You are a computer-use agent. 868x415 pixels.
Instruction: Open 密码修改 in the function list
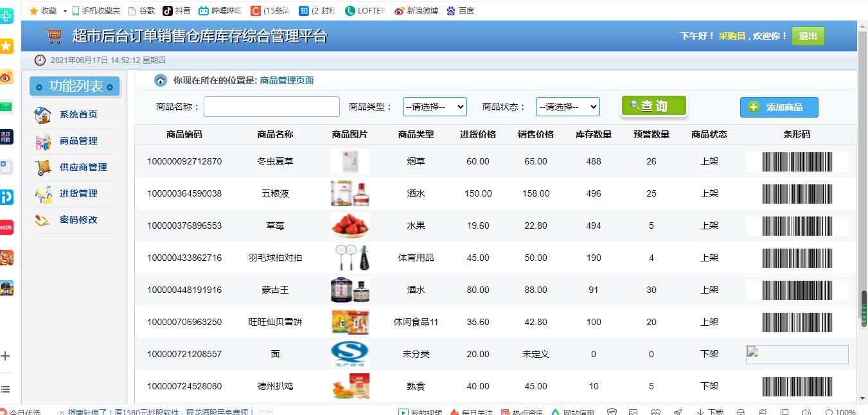[x=78, y=220]
